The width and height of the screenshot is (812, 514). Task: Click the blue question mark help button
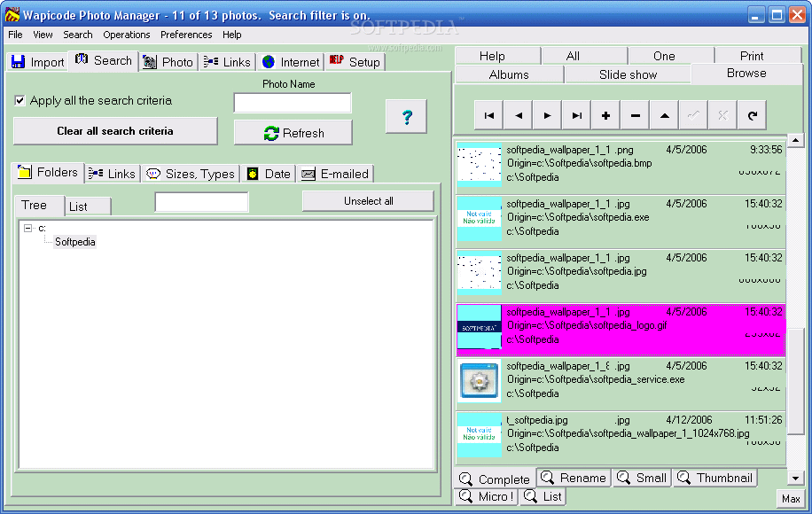point(407,116)
